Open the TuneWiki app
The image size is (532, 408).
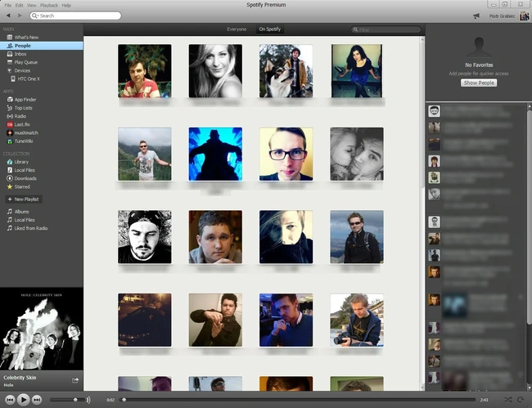(x=23, y=141)
